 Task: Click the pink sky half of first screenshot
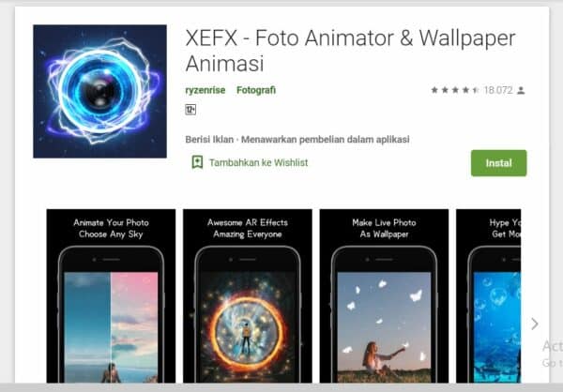pyautogui.click(x=134, y=326)
